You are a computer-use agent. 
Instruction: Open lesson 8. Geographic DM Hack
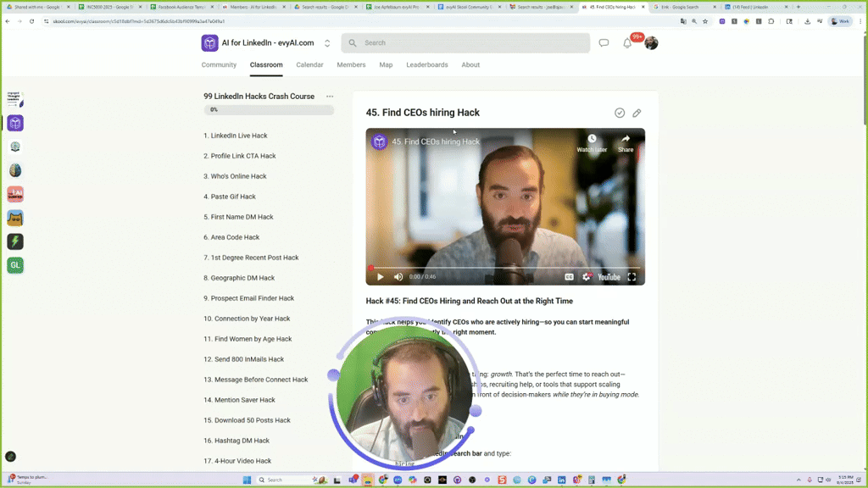pos(239,278)
